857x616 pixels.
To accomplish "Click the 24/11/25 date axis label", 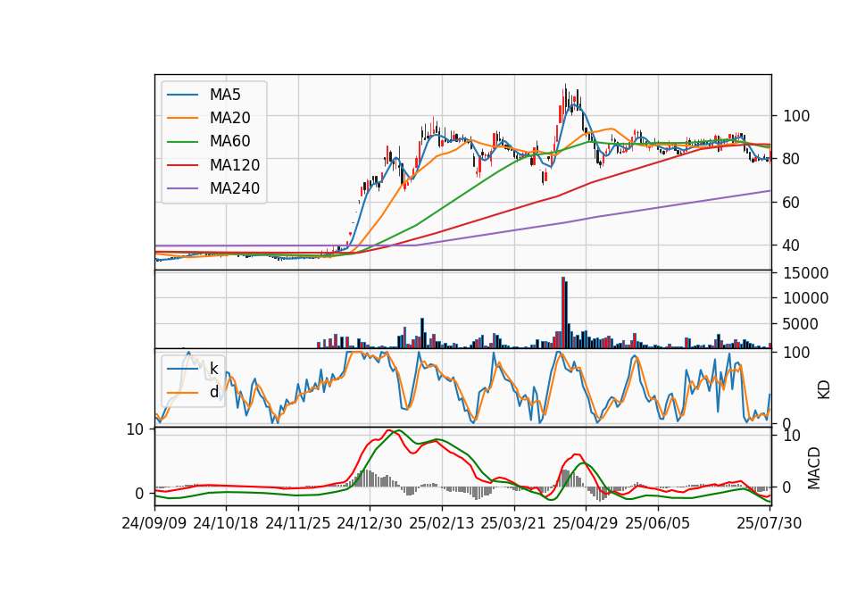I will [298, 523].
